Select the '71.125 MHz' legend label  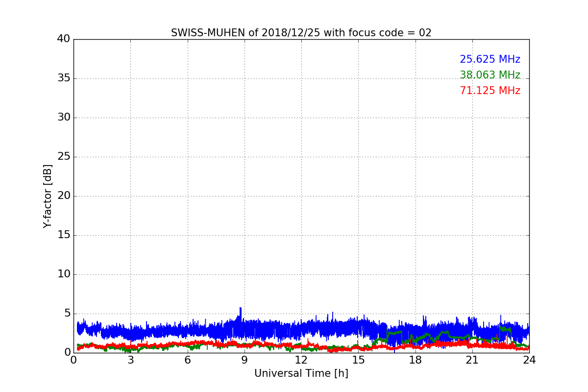coord(490,91)
